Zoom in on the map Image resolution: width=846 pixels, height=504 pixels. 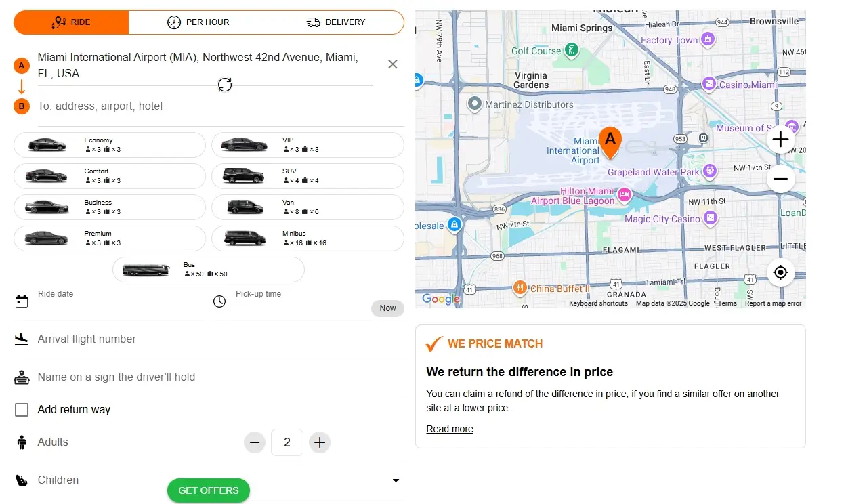click(x=780, y=140)
